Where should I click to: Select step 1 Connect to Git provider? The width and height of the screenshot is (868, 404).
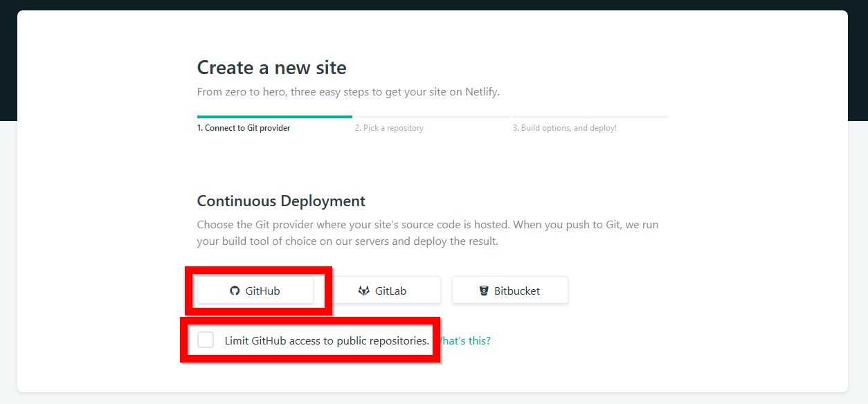pos(244,128)
